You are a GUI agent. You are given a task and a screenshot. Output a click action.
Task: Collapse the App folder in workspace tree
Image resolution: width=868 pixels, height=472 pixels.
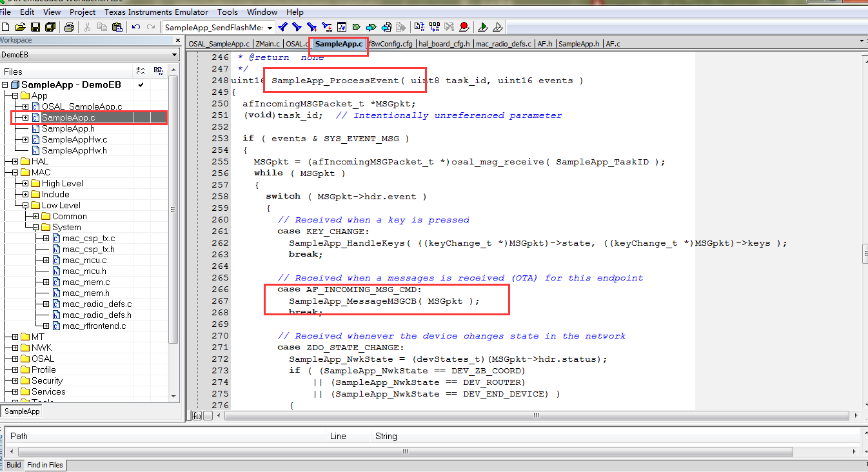(x=15, y=96)
